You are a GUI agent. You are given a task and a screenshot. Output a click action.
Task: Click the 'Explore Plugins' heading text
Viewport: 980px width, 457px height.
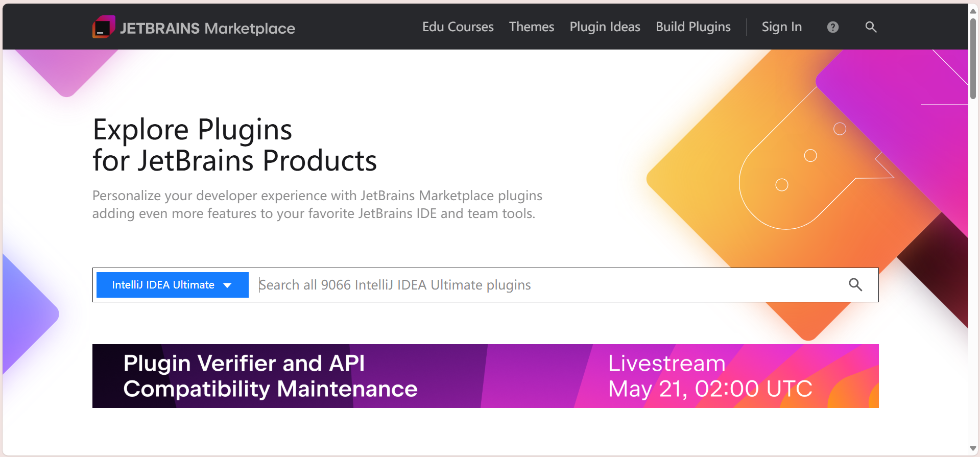[192, 130]
